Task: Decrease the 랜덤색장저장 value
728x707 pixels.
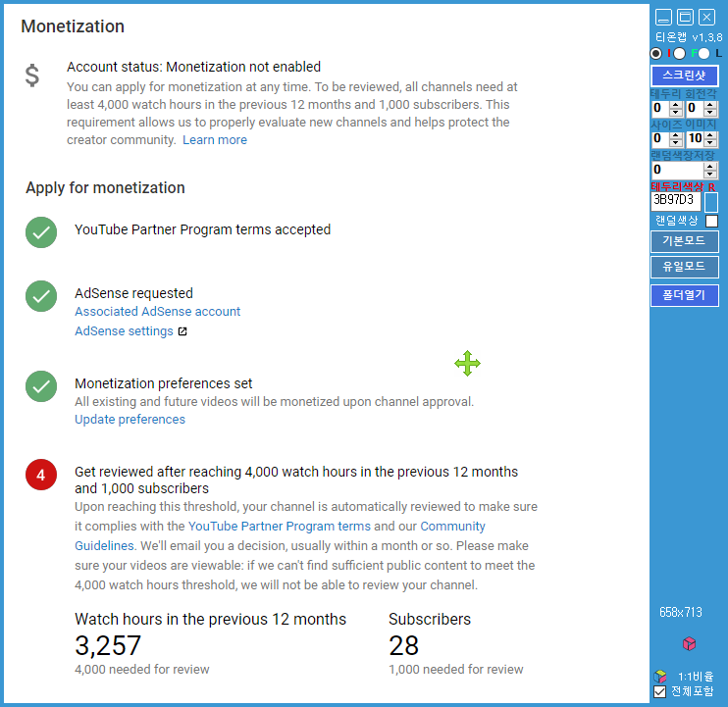Action: pos(710,175)
